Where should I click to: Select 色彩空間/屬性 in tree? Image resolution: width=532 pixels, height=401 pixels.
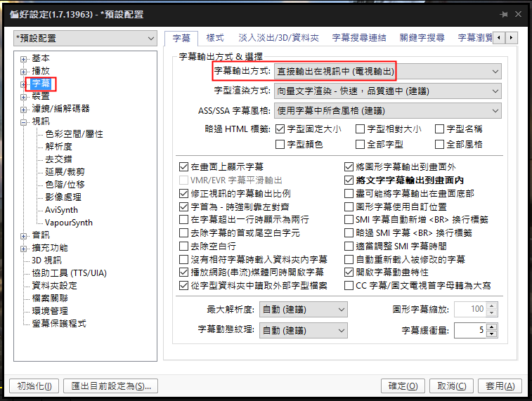coord(74,134)
